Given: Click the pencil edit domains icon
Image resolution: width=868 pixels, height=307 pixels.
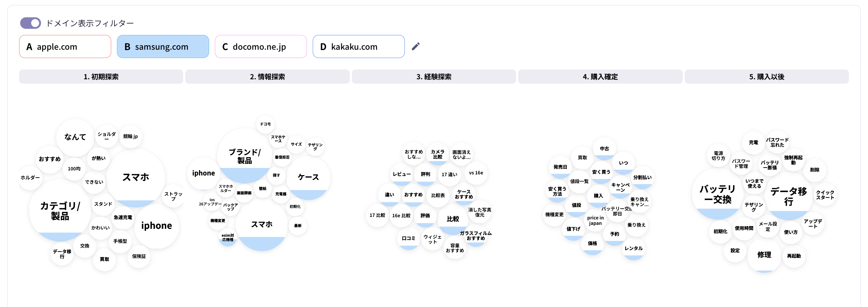Looking at the screenshot, I should click(416, 46).
